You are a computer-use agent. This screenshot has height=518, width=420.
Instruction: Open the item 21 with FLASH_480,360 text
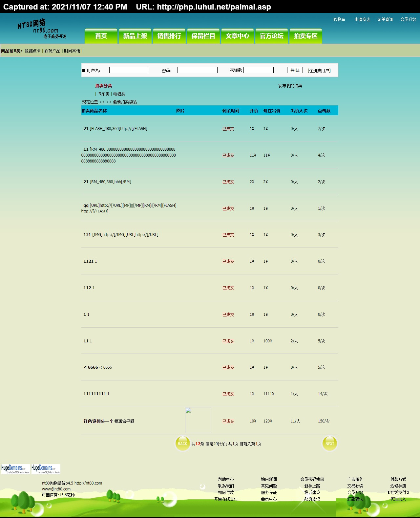pyautogui.click(x=86, y=129)
